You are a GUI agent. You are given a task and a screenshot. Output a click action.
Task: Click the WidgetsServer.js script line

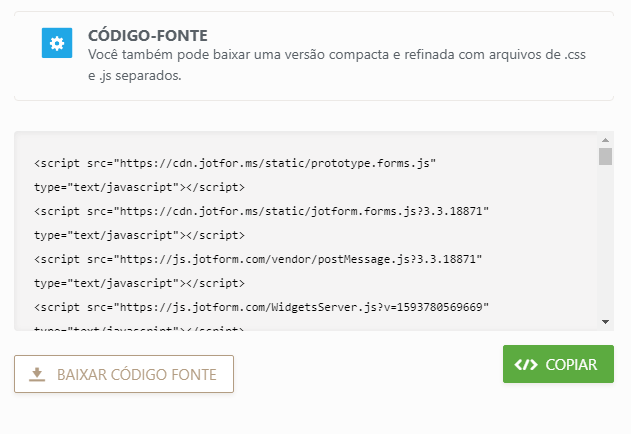click(x=260, y=306)
